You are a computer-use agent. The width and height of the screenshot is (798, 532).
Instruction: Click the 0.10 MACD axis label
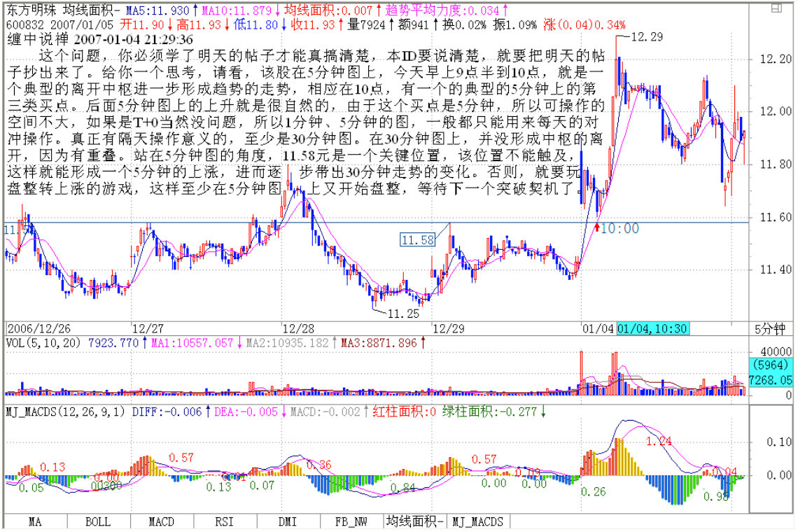point(779,442)
